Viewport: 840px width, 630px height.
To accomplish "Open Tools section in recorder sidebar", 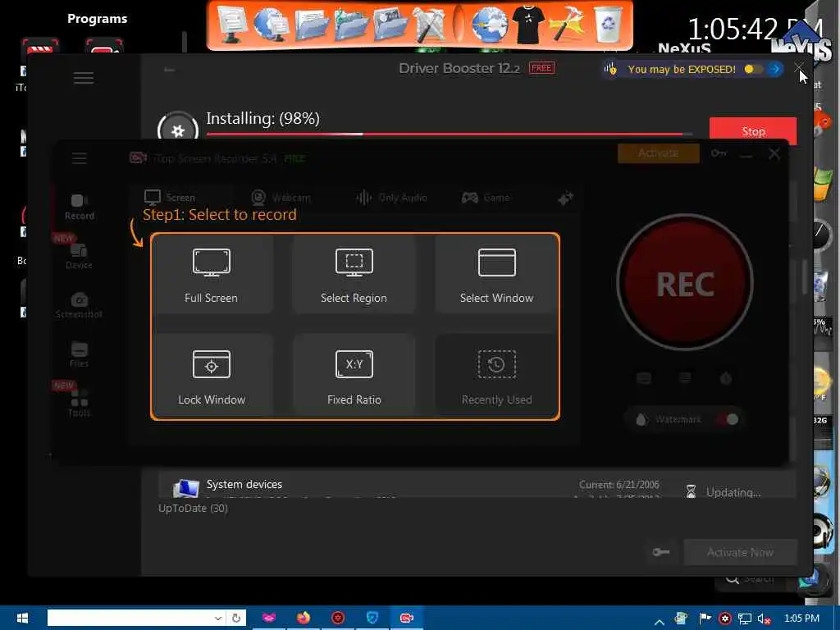I will click(80, 404).
